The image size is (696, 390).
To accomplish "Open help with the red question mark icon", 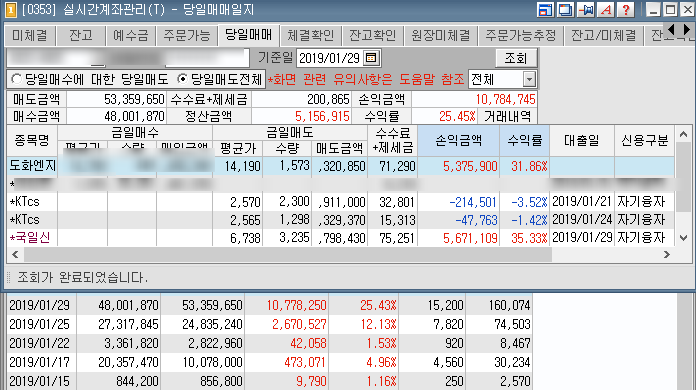I will tap(626, 10).
